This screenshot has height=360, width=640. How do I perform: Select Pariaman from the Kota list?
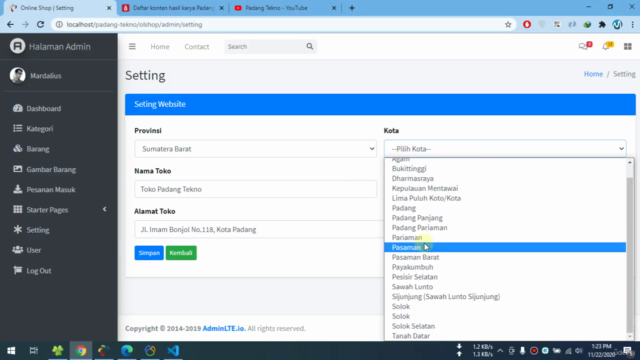click(x=505, y=237)
